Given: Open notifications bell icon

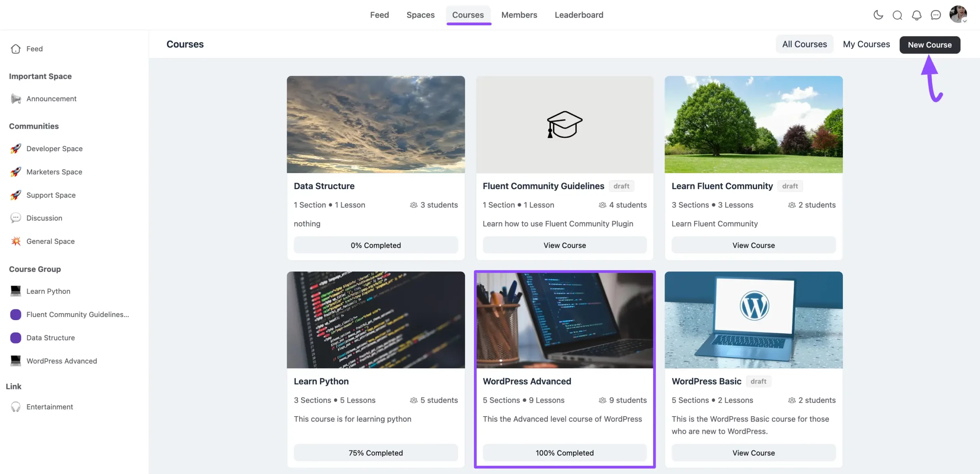Looking at the screenshot, I should [x=916, y=15].
